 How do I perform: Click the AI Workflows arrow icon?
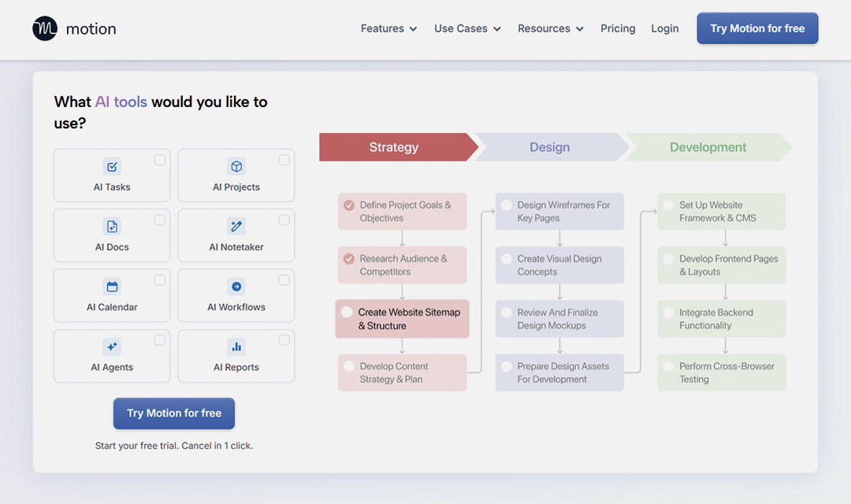click(x=236, y=287)
